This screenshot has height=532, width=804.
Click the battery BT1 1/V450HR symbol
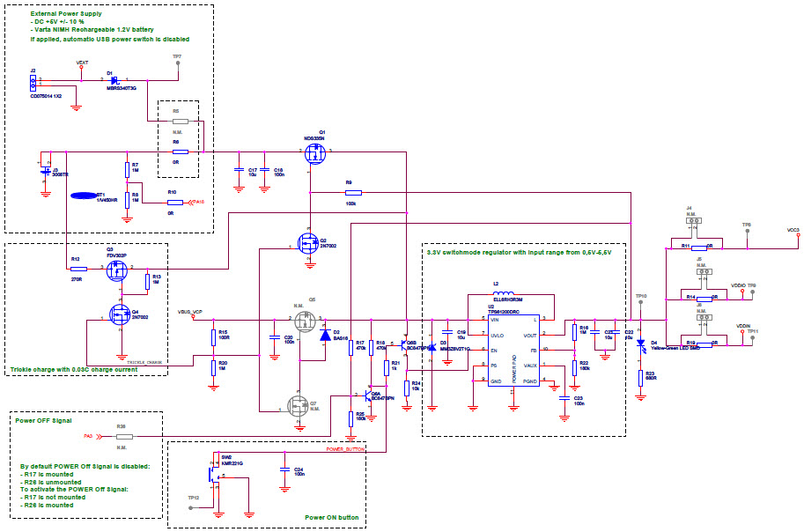(x=84, y=195)
